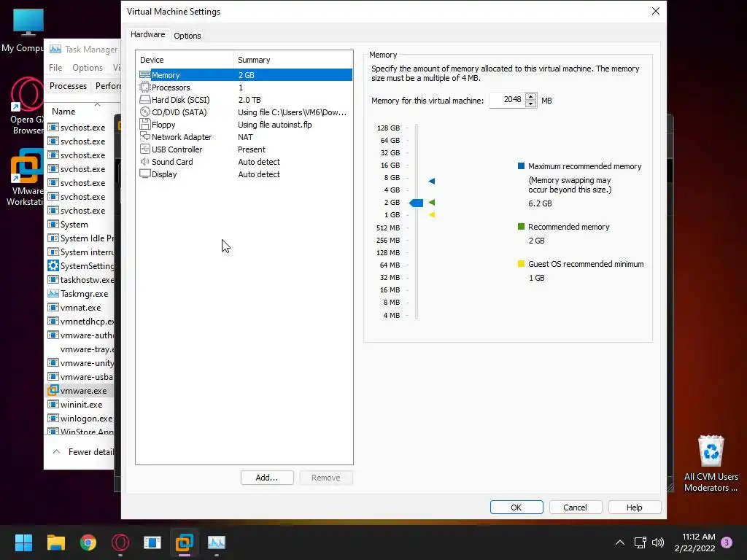This screenshot has width=747, height=560.
Task: Switch to VMware Workstation taskbar icon
Action: click(x=185, y=542)
